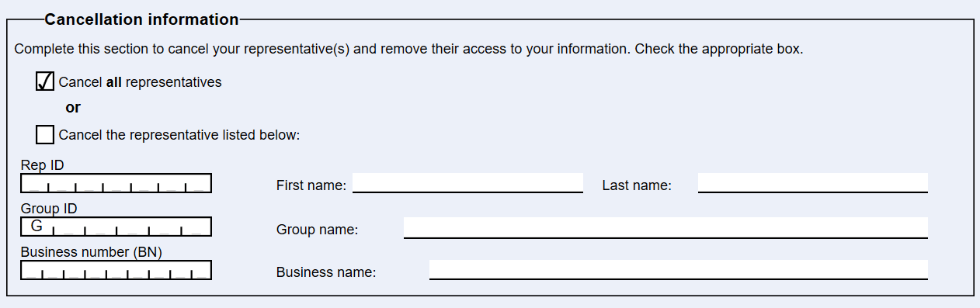Click the "Group name:" label
Image resolution: width=980 pixels, height=308 pixels.
tap(317, 230)
